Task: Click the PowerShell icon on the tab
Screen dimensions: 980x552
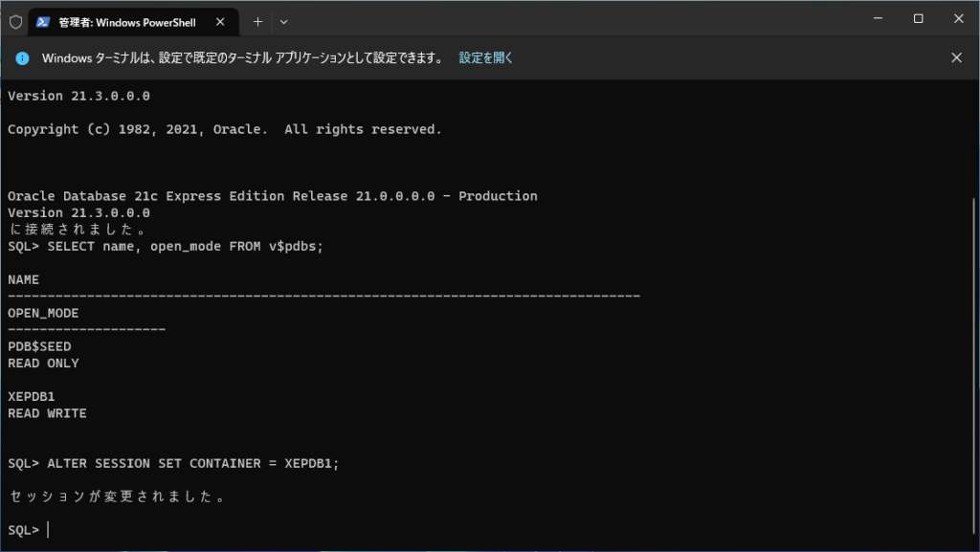Action: coord(43,21)
